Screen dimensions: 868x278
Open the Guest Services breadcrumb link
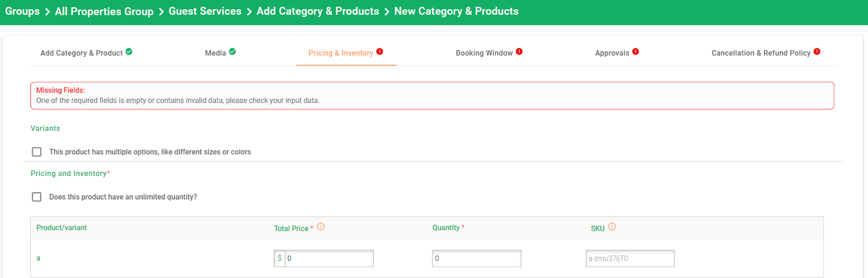pyautogui.click(x=205, y=11)
